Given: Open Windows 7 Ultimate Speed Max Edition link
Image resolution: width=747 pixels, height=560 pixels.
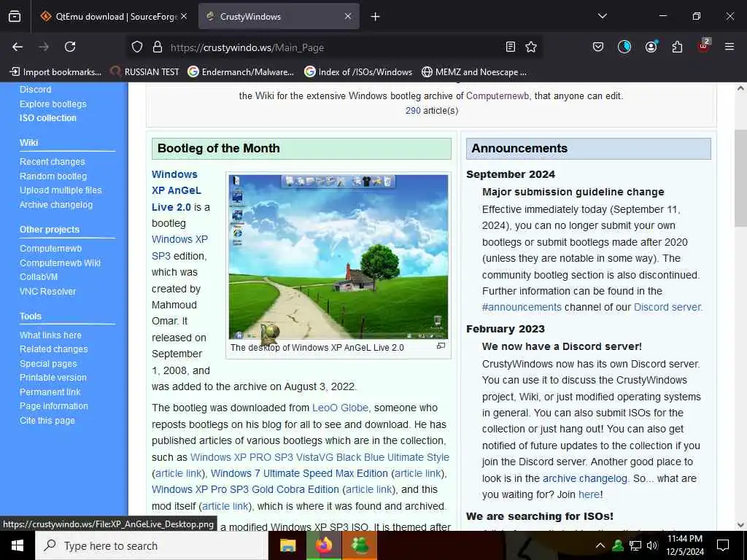Looking at the screenshot, I should coord(299,474).
